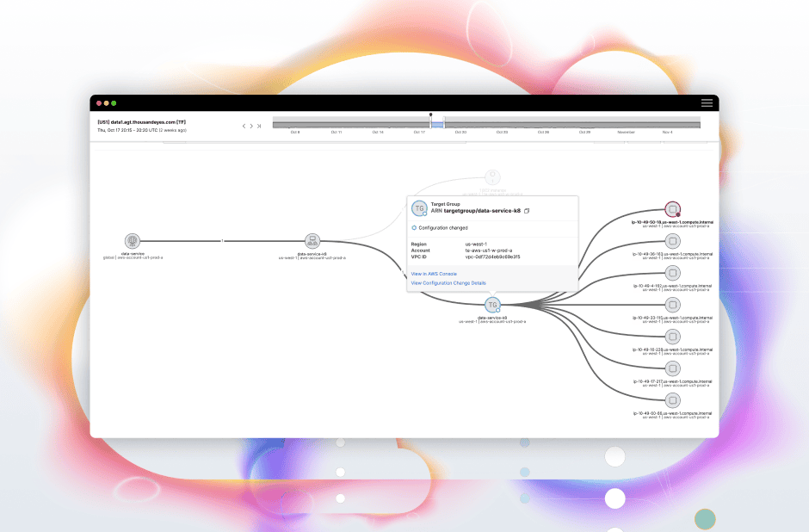
Task: Go to next time interval arrow
Action: (251, 126)
